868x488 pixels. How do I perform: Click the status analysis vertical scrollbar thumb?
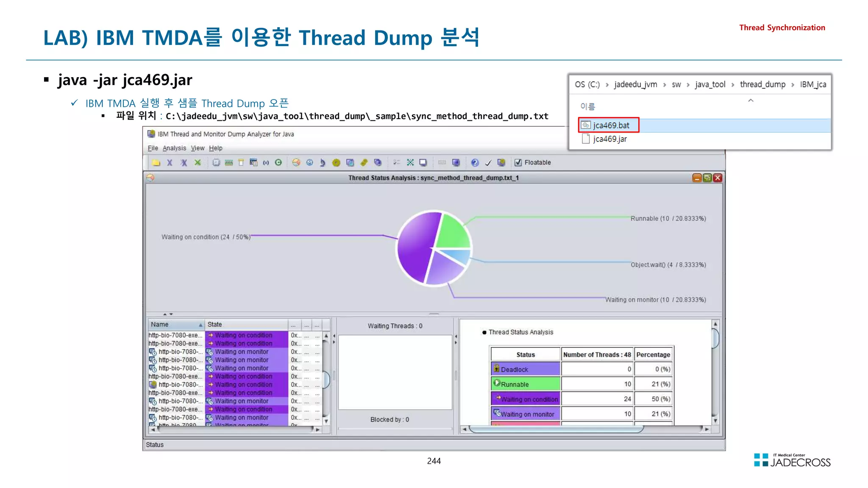coord(715,338)
